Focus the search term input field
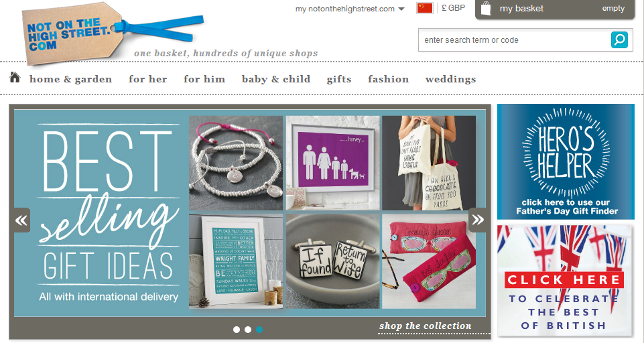Screen dimensions: 644x343 pos(514,40)
